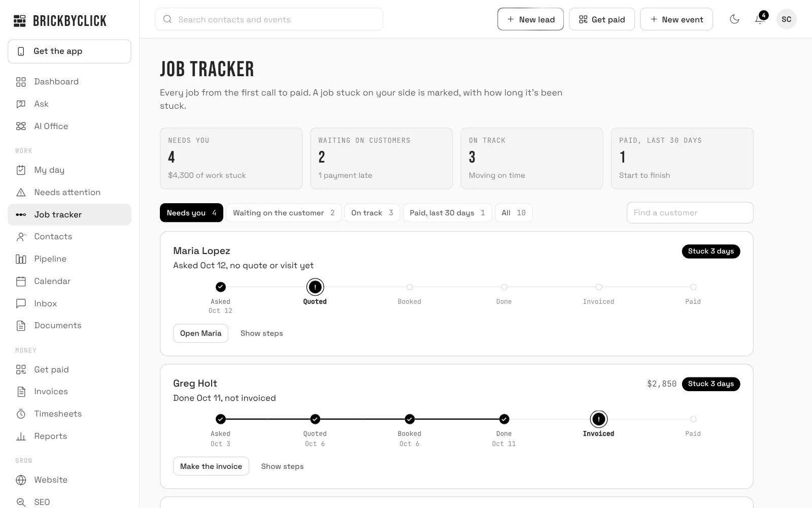This screenshot has height=508, width=812.
Task: Click Maria Lopez's Quoted alert step marker
Action: pos(315,287)
